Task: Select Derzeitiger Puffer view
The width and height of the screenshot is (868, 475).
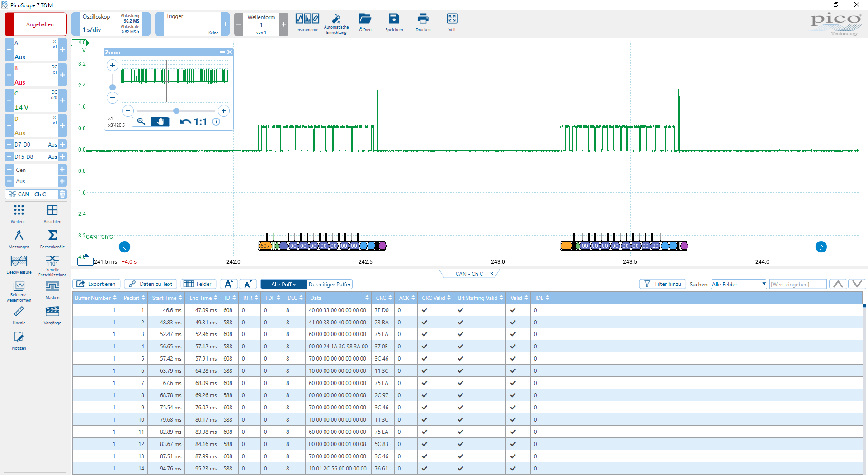Action: tap(330, 284)
